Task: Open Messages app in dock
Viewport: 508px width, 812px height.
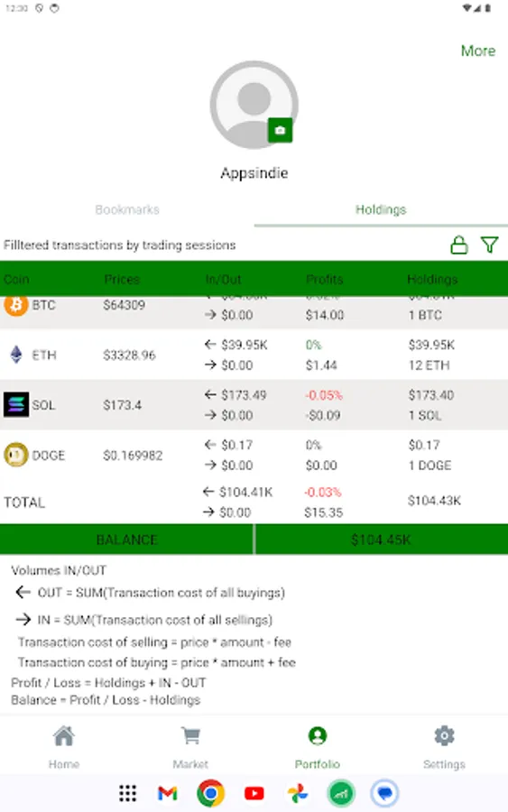Action: point(384,793)
